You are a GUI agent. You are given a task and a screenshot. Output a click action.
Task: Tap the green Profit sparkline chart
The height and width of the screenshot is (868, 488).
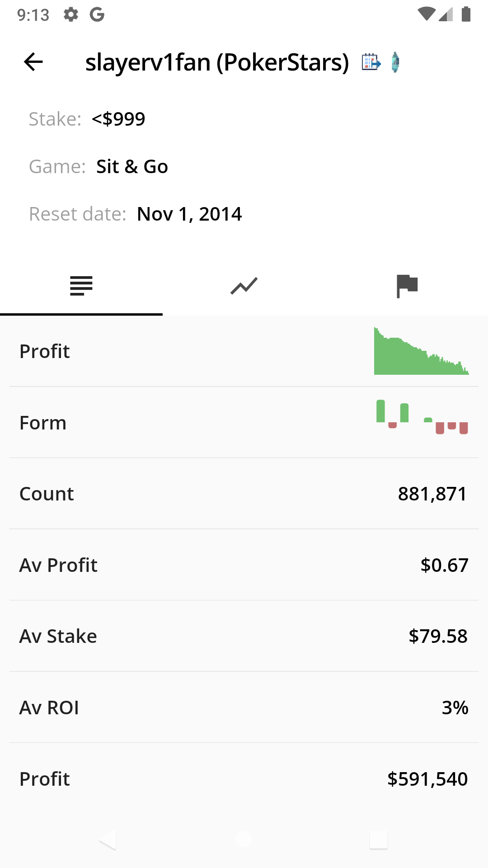coord(421,351)
